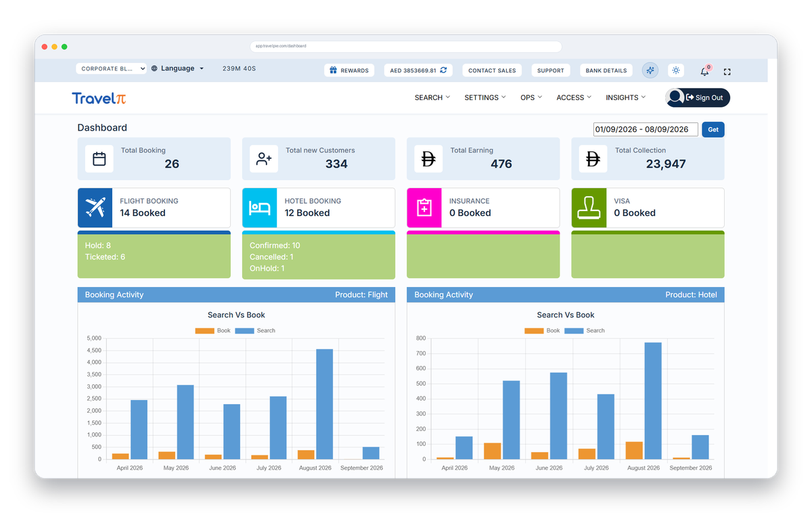Open the Corporate BL... account dropdown
This screenshot has height=513, width=812.
pos(112,68)
